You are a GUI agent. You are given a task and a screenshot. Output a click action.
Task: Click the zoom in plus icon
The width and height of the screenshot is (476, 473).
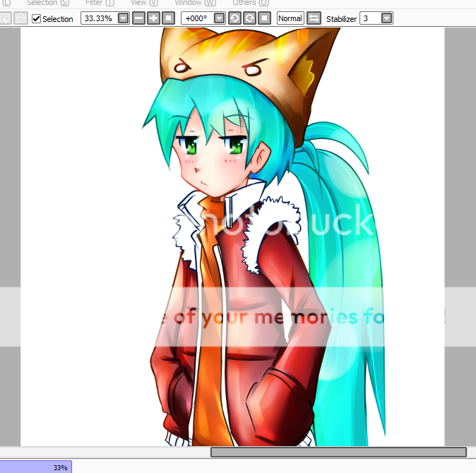(153, 18)
